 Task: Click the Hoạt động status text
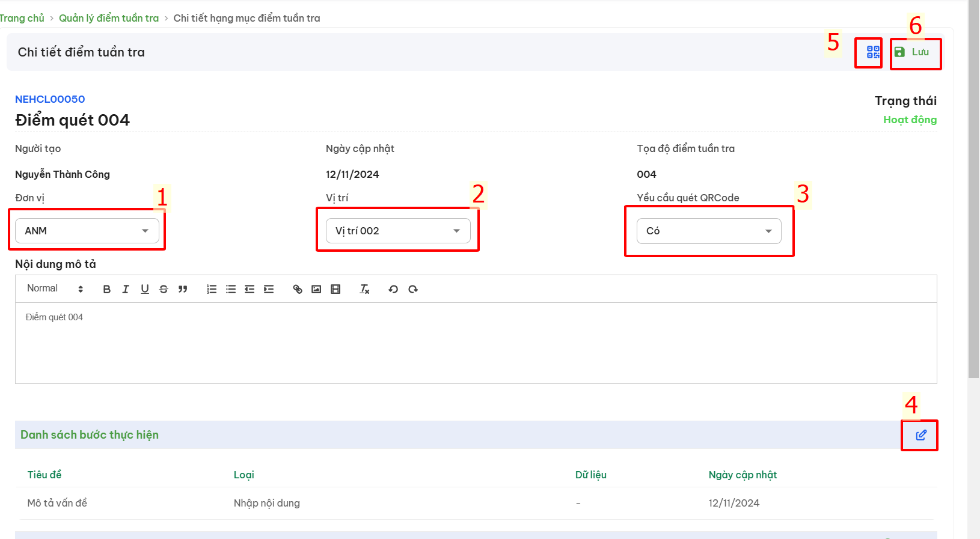(910, 120)
